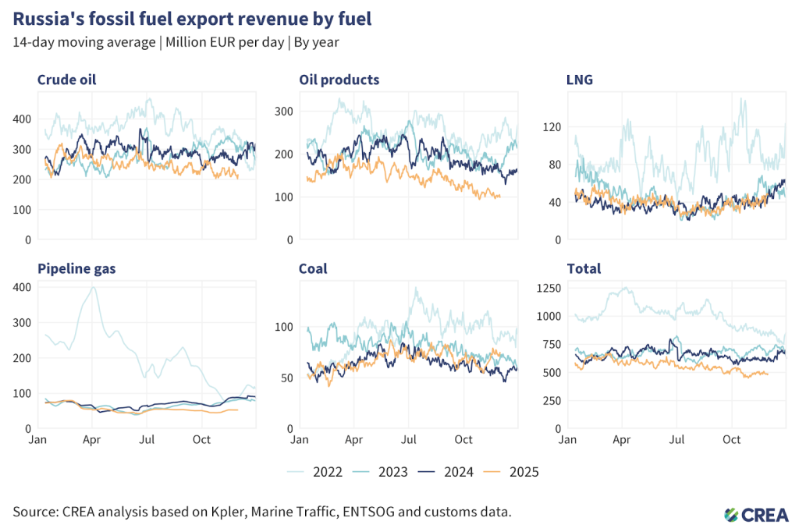Toggle the 2024 legend entry
The width and height of the screenshot is (799, 532).
click(x=456, y=471)
